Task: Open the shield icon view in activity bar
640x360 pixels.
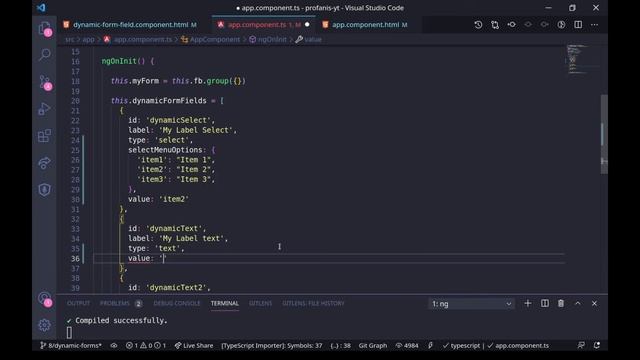Action: (x=44, y=189)
